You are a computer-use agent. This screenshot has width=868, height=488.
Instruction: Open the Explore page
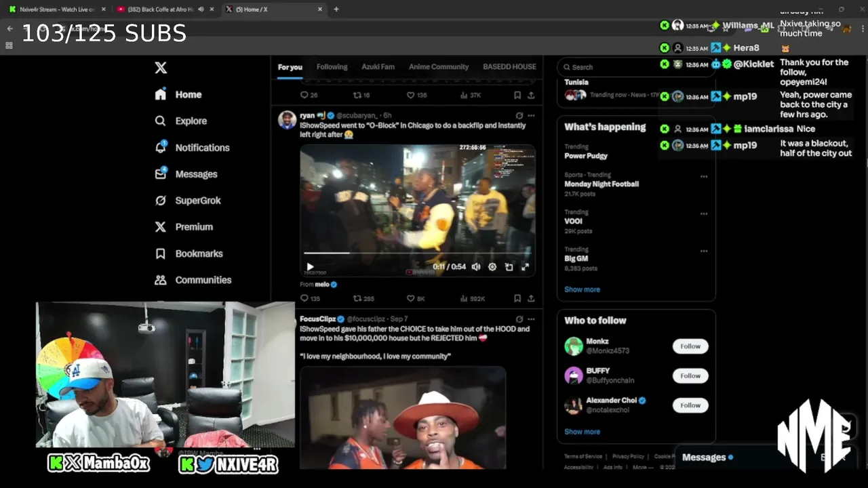(x=181, y=121)
